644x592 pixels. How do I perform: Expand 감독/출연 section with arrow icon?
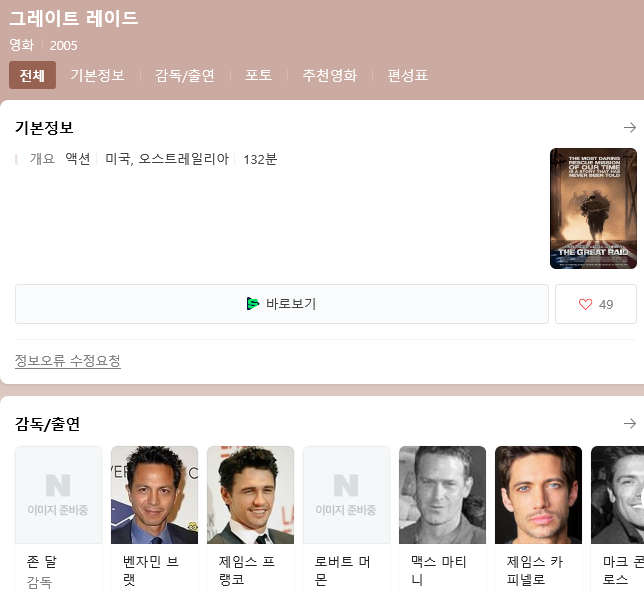point(630,424)
